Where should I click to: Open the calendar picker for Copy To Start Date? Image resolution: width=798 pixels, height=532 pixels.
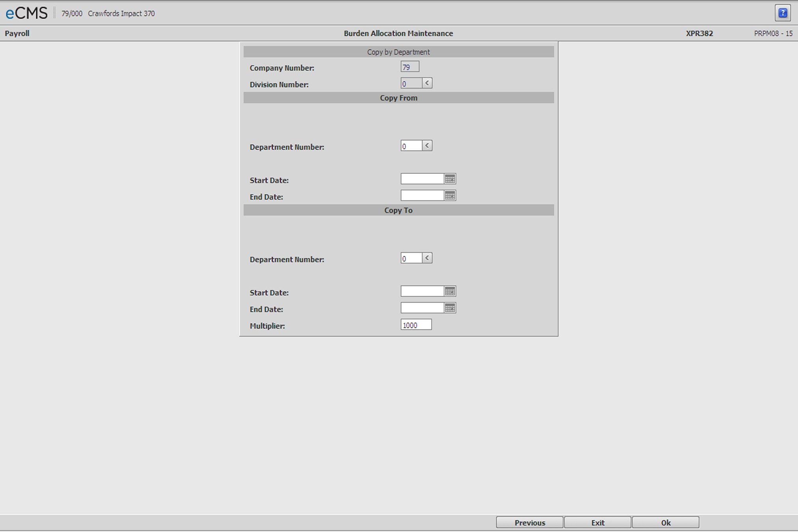point(451,291)
